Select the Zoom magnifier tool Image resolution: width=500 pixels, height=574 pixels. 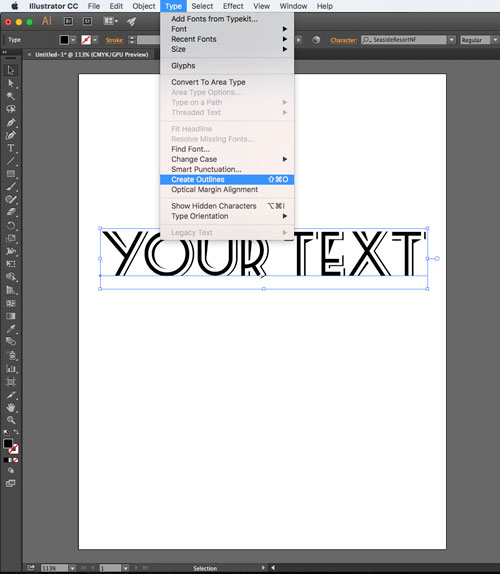(x=11, y=420)
